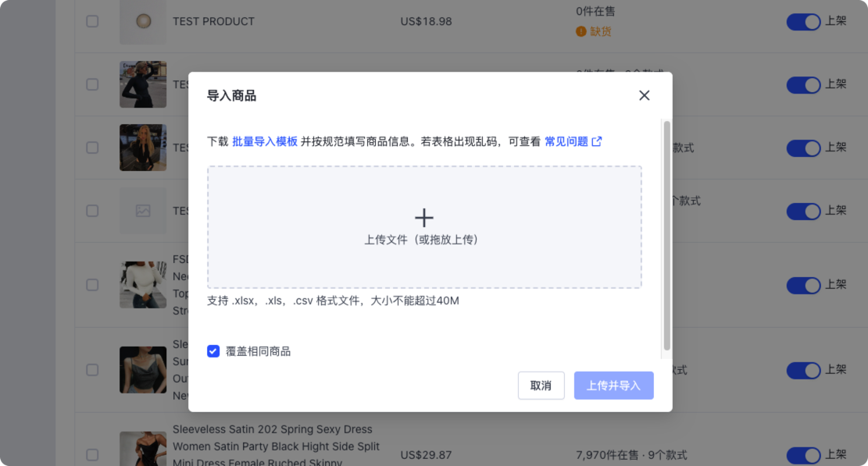Open the 常见问题 help link
The width and height of the screenshot is (868, 466).
click(566, 141)
